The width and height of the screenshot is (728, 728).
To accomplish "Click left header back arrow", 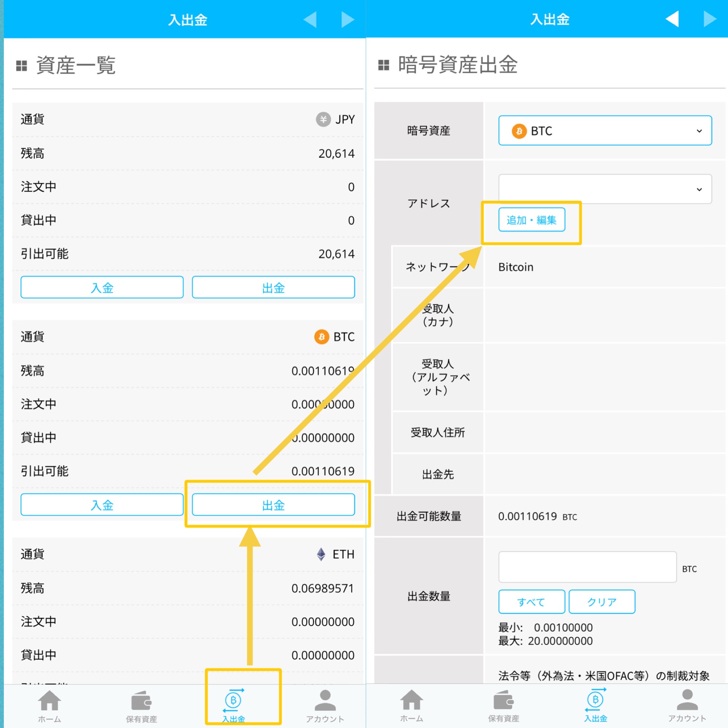I will (310, 20).
